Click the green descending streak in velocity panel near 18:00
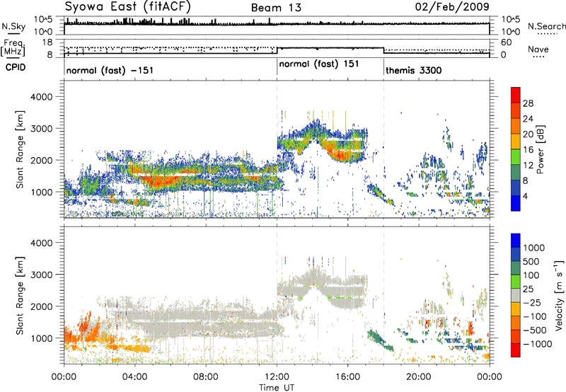The image size is (566, 392). tap(380, 340)
